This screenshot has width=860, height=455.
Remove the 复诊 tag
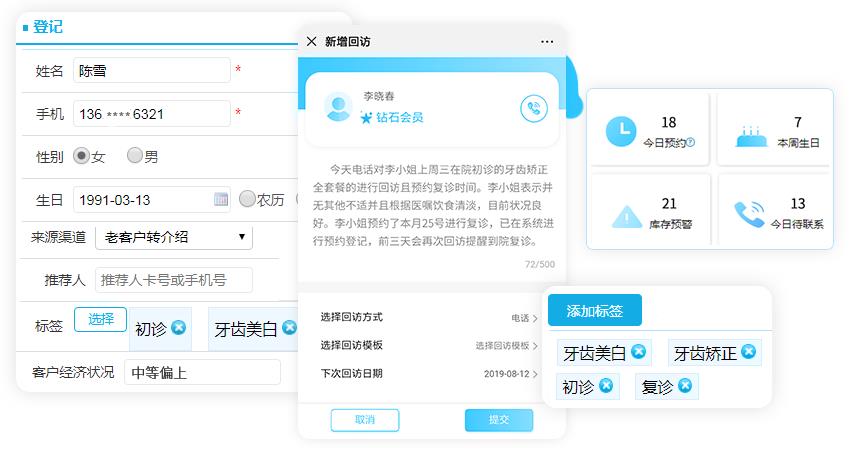click(684, 386)
